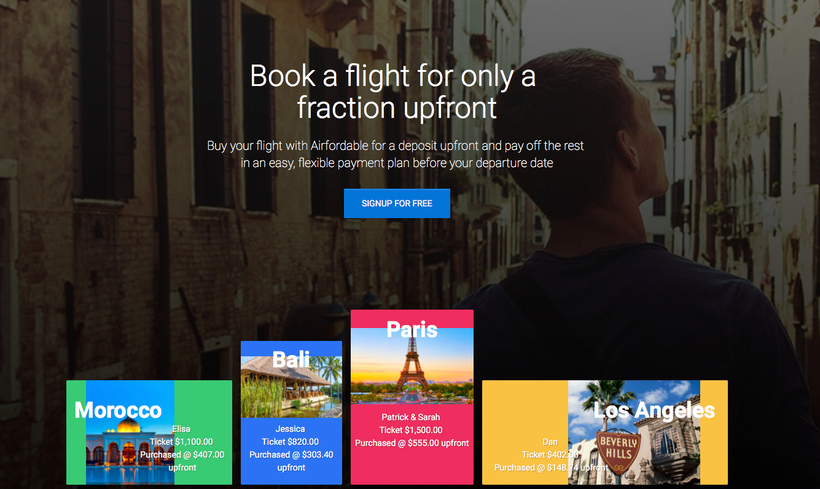Image resolution: width=820 pixels, height=489 pixels.
Task: Click the Eiffel Tower photo
Action: (412, 366)
